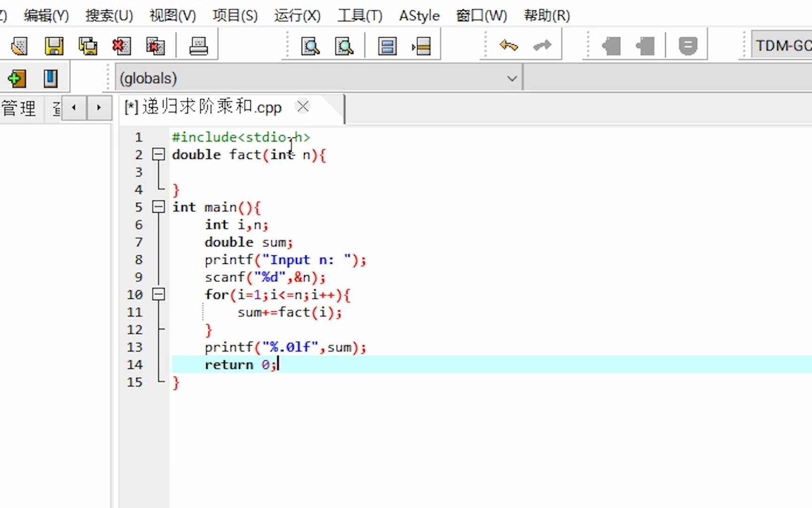Screen dimensions: 812x508
Task: Close all files using the toolbar icon
Action: pyautogui.click(x=155, y=46)
